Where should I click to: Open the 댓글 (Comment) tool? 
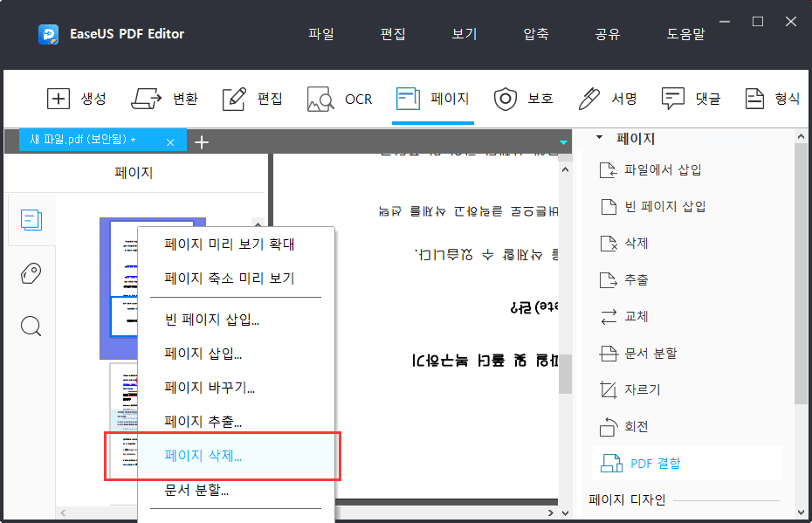tap(691, 99)
